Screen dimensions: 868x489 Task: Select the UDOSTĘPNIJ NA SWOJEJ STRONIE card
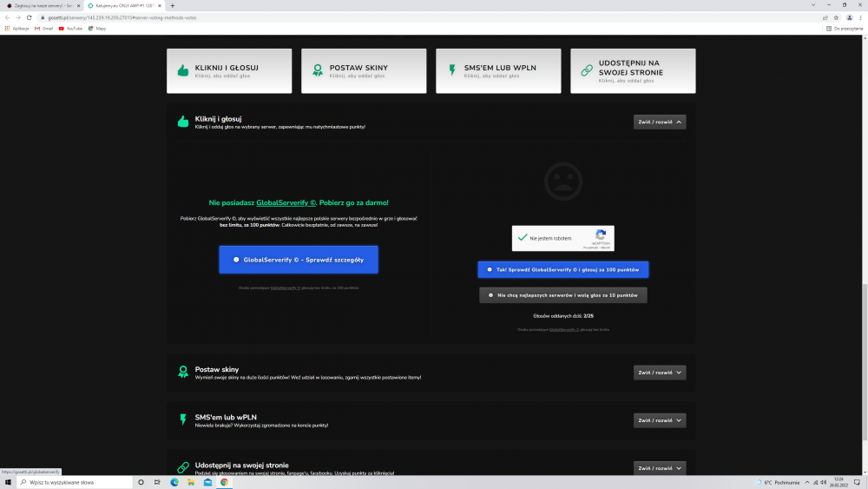[x=633, y=71]
